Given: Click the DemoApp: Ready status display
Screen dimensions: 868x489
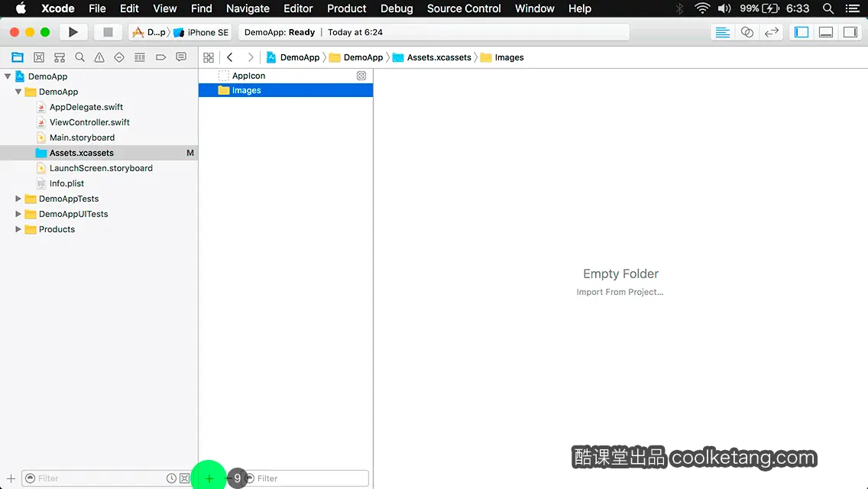Looking at the screenshot, I should [x=433, y=32].
